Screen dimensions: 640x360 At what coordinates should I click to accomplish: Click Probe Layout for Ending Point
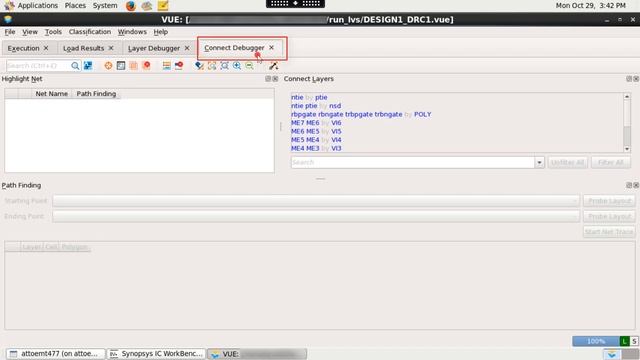(x=609, y=216)
